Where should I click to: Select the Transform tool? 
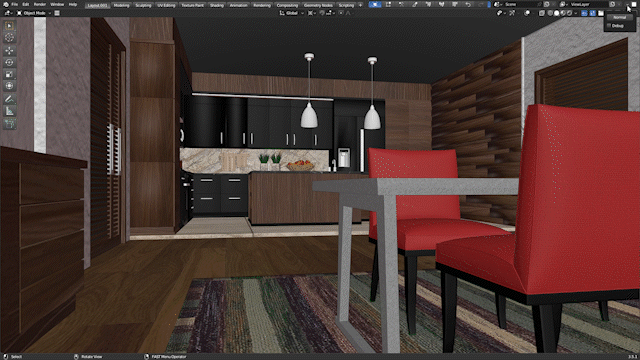coord(9,86)
